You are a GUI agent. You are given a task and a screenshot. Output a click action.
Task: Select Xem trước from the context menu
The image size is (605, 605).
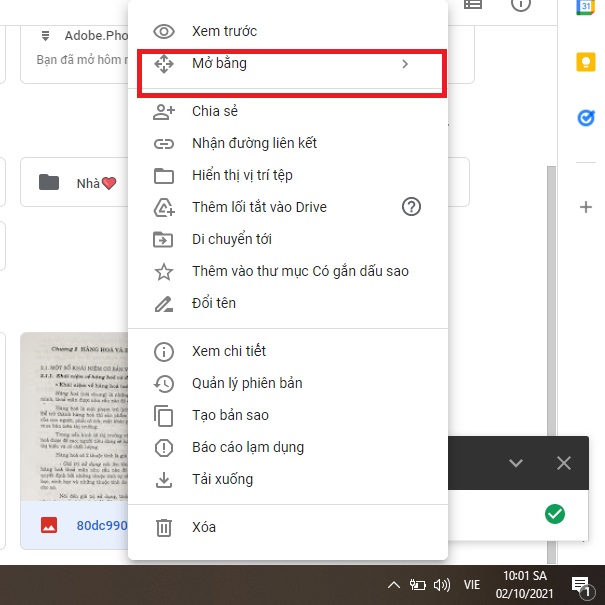coord(288,31)
